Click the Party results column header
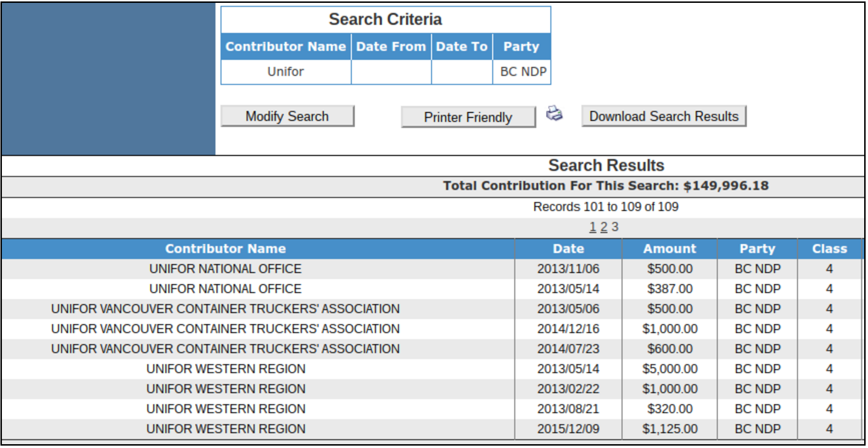Screen dimensions: 868x448 pos(757,249)
